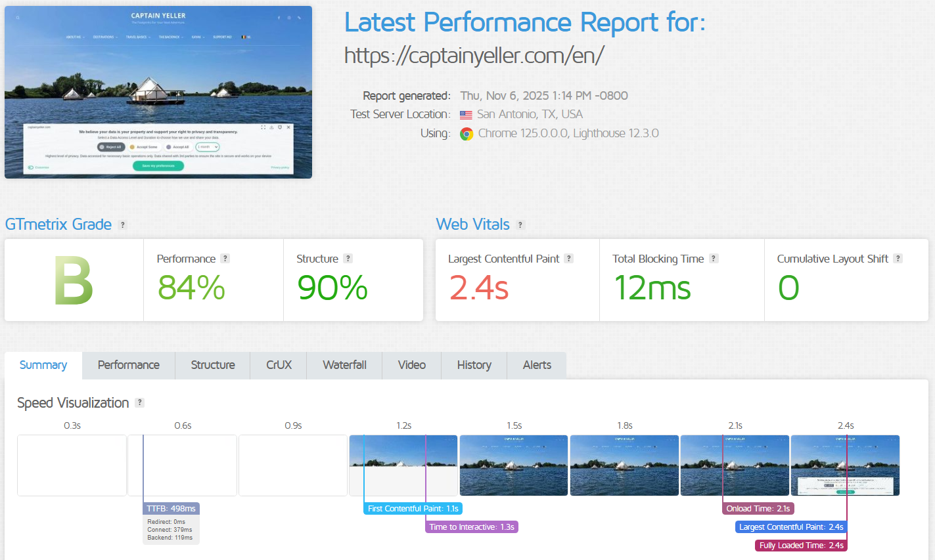This screenshot has height=560, width=935.
Task: Click the help icon beside GTmetrix Grade
Action: pyautogui.click(x=122, y=225)
